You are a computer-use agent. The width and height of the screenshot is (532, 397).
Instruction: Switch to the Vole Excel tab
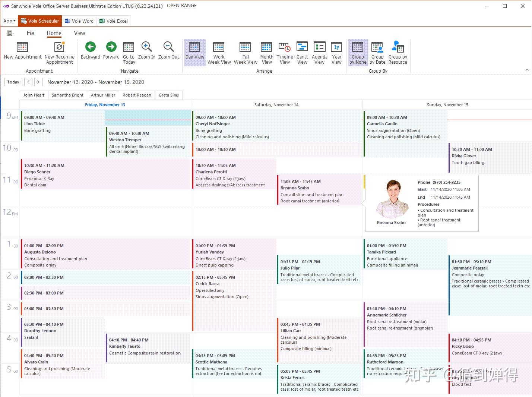point(114,21)
